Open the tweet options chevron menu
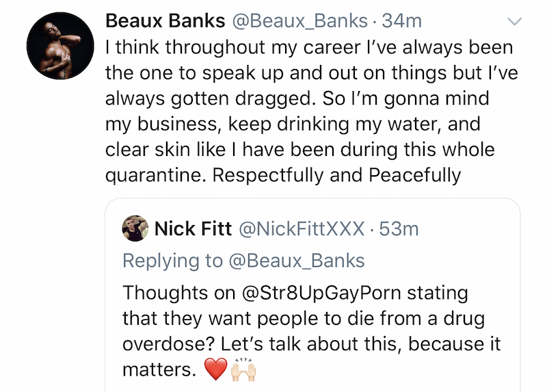The width and height of the screenshot is (547, 392). 514,23
